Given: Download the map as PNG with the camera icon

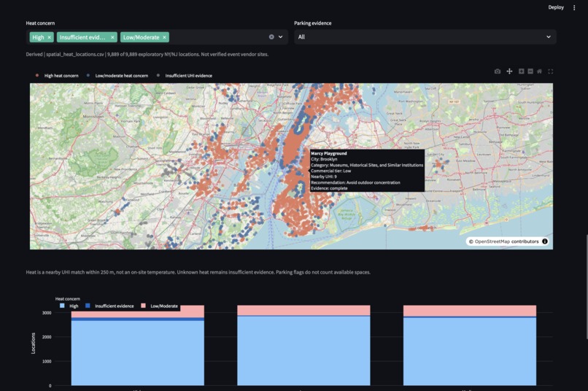Looking at the screenshot, I should pos(498,71).
